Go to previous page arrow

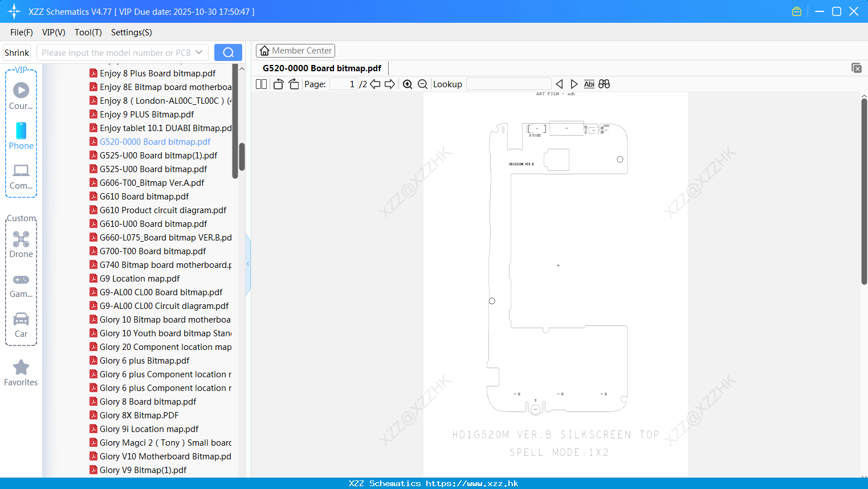(375, 84)
